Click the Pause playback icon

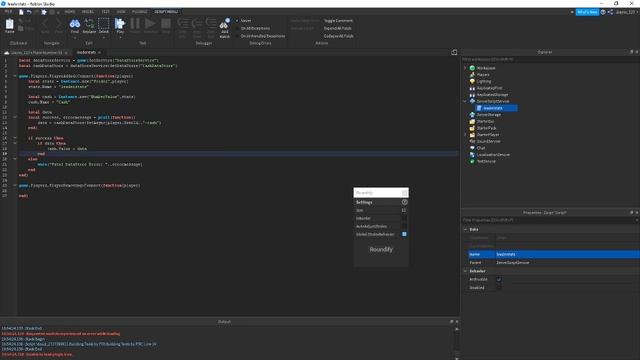[135, 24]
